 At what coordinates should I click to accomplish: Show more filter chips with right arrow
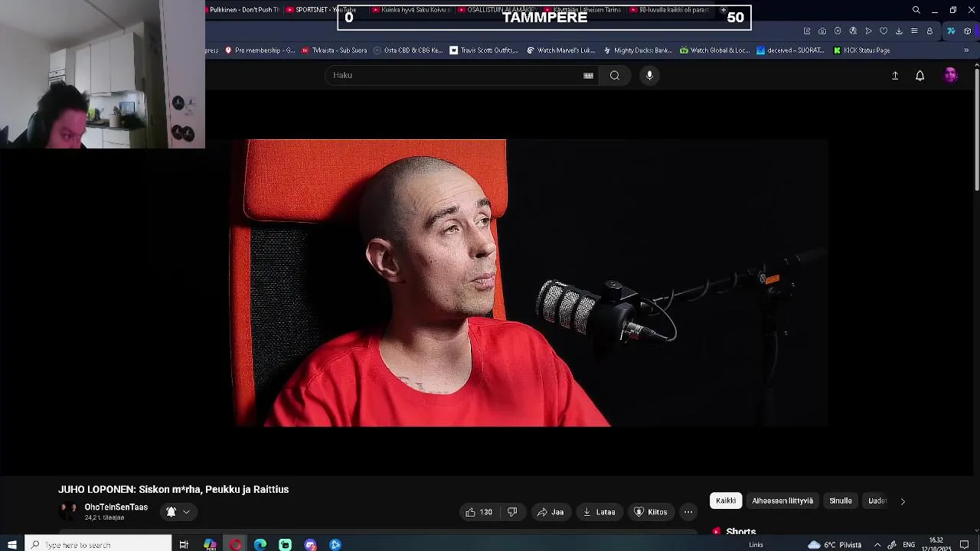[x=903, y=501]
